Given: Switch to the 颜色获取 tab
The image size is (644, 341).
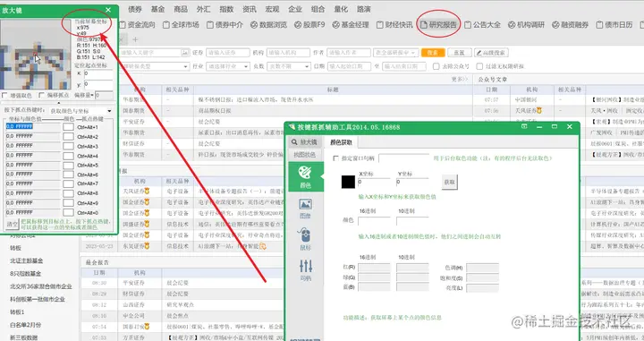Looking at the screenshot, I should click(x=342, y=142).
